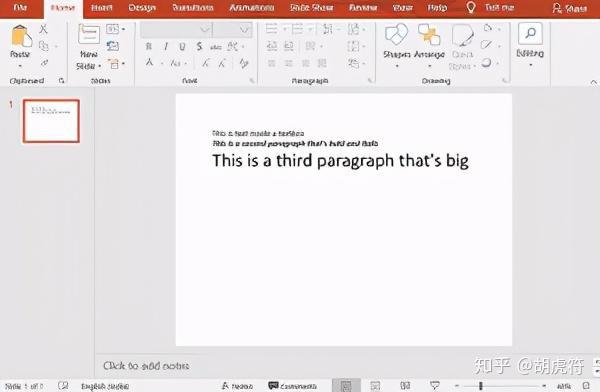This screenshot has width=600, height=392.
Task: Check accessibility/spelling status icon
Action: pos(63,386)
